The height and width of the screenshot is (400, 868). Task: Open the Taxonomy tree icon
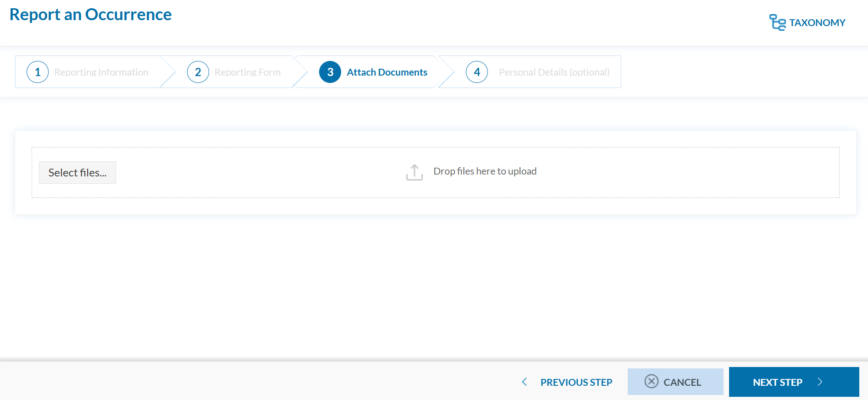(777, 22)
